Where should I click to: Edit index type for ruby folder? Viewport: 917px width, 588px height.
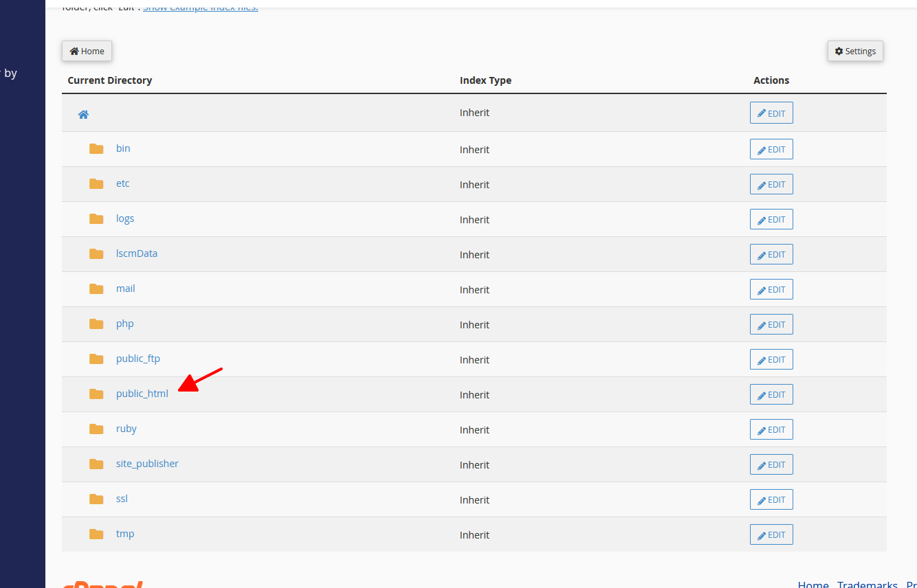(x=771, y=429)
